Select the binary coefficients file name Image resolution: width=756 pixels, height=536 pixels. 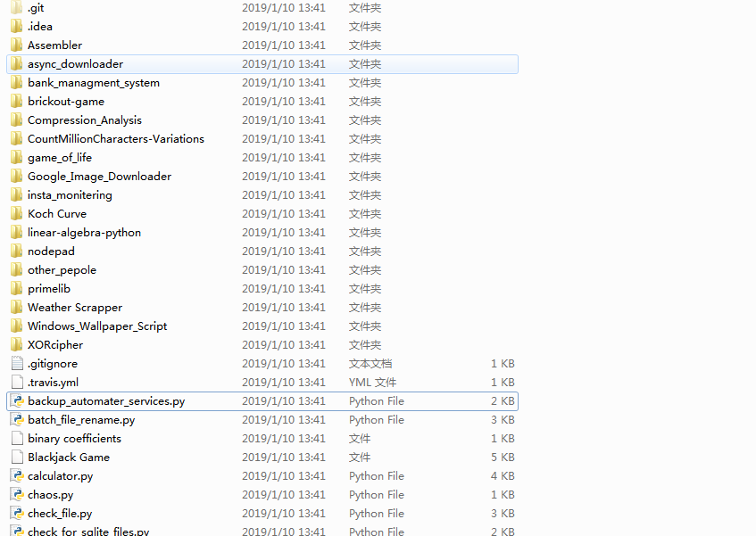tap(74, 439)
